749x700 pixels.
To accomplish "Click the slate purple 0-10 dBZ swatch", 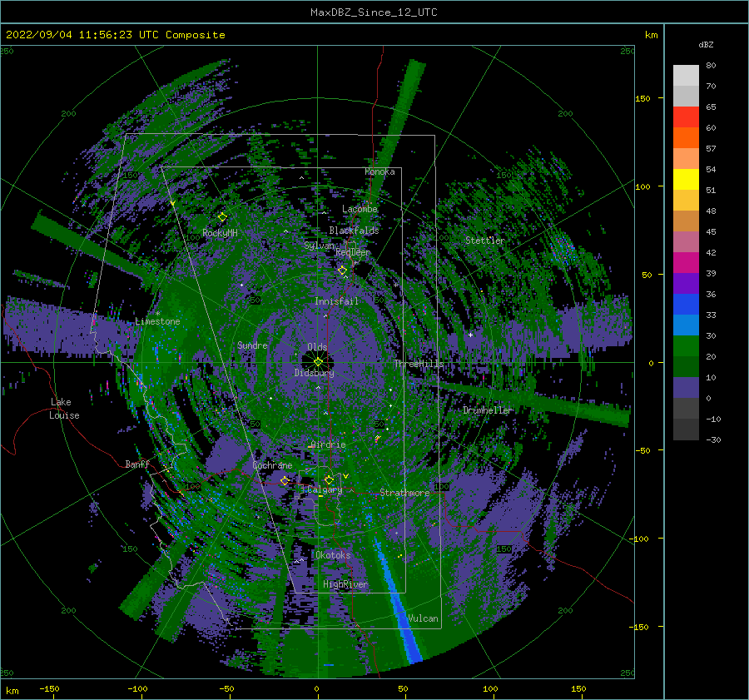I will point(686,388).
